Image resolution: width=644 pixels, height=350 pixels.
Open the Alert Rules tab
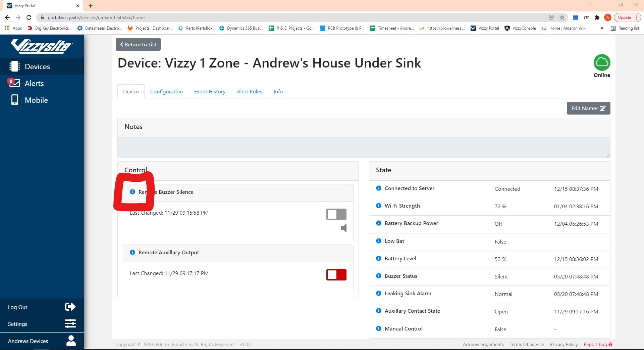coord(250,91)
